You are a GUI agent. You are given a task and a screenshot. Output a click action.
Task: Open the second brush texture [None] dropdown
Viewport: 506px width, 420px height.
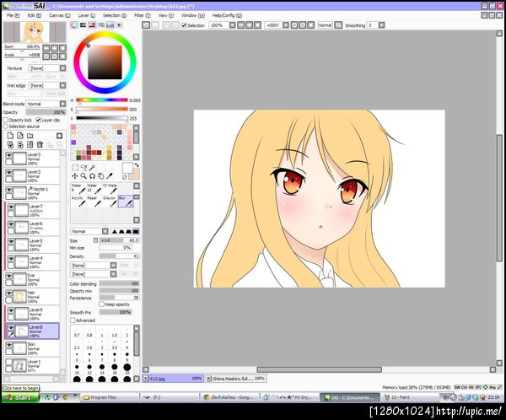113,274
